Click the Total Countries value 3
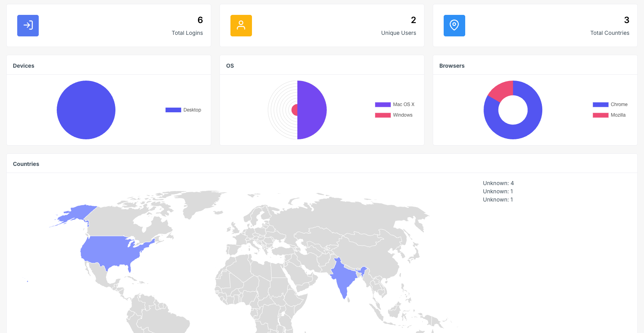The width and height of the screenshot is (644, 333). 627,20
